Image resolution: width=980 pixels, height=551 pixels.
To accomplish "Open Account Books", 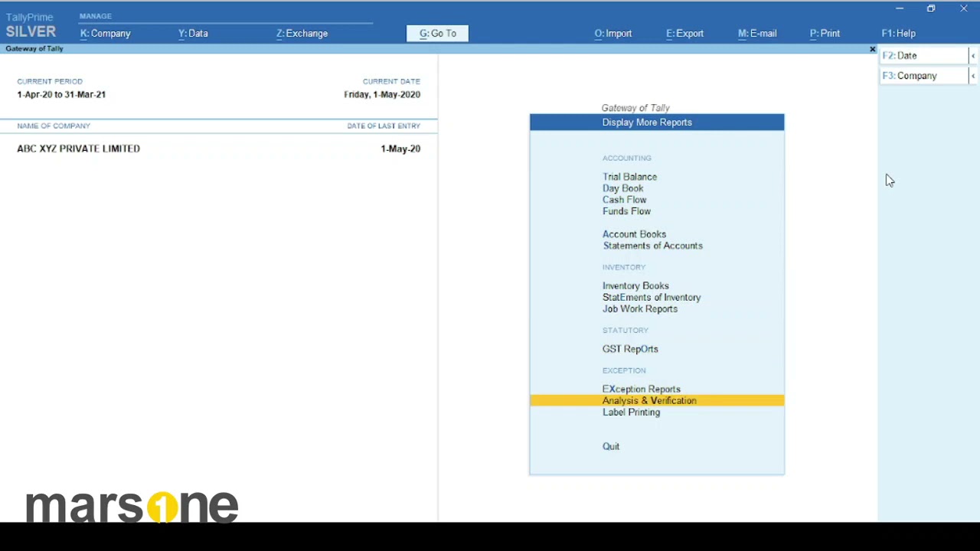I will (x=634, y=234).
